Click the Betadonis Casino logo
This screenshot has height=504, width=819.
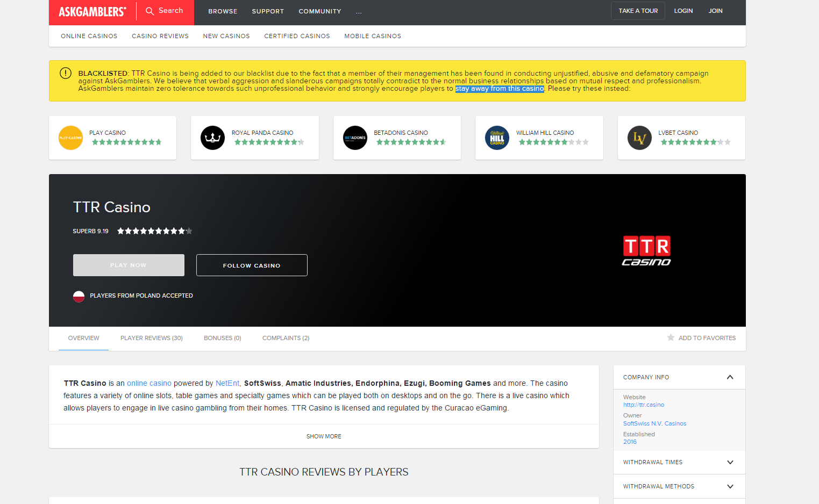355,138
